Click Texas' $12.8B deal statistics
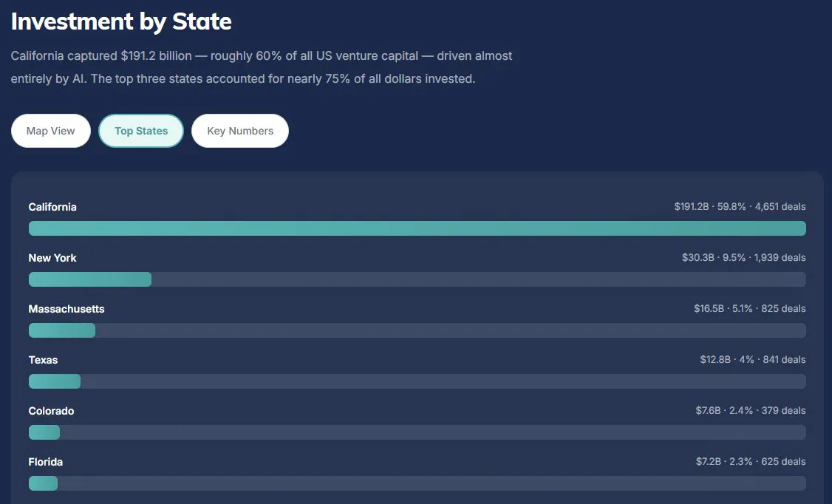The width and height of the screenshot is (832, 504). click(752, 359)
